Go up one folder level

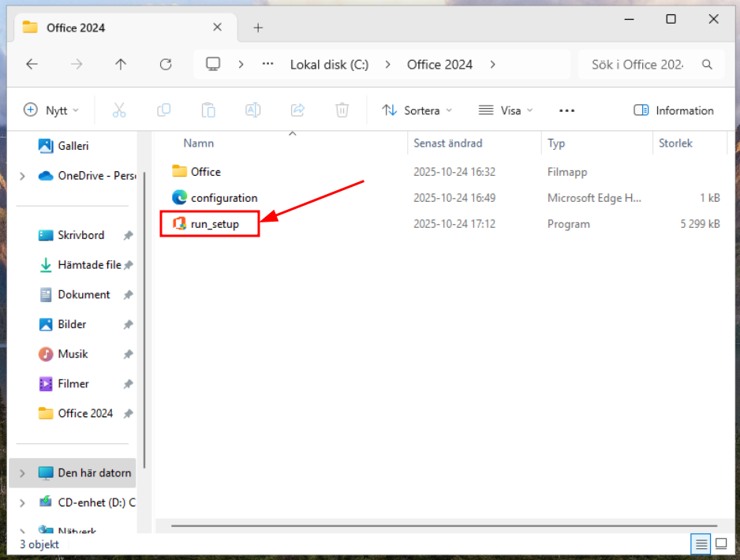pos(121,65)
